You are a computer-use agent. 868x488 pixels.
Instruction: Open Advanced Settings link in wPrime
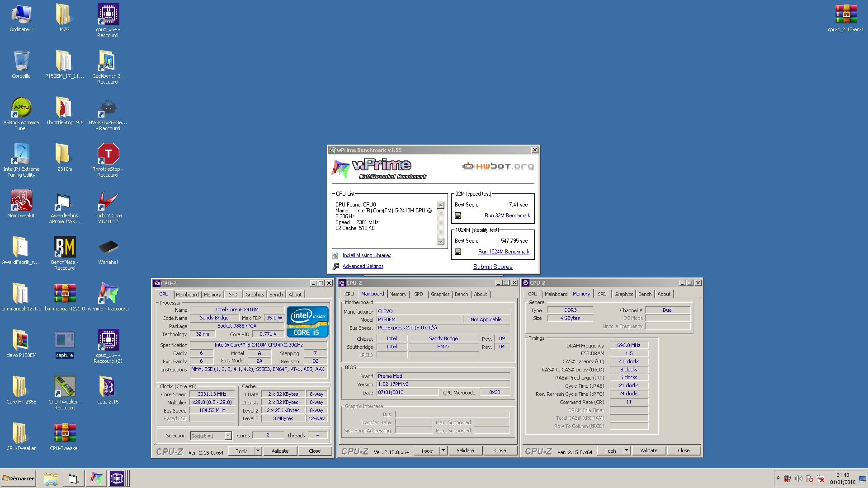coord(363,266)
